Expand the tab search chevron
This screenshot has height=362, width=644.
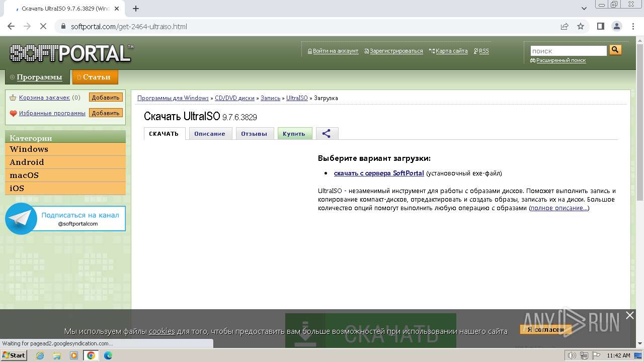point(584,9)
